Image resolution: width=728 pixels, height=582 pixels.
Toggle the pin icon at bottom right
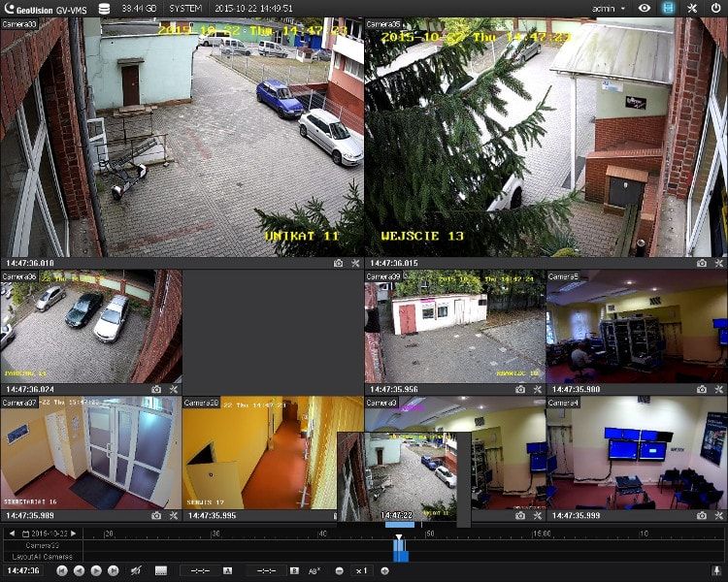[x=716, y=571]
